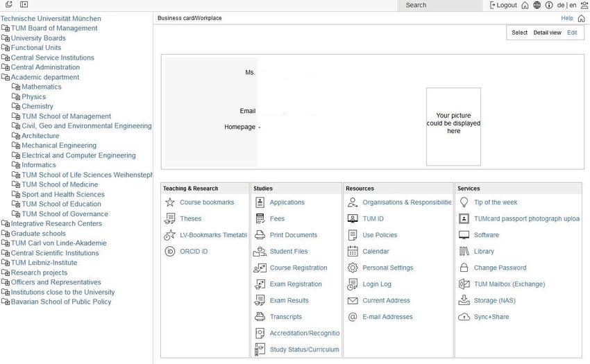Screen dimensions: 590x364
Task: Open the Edit view
Action: point(572,33)
